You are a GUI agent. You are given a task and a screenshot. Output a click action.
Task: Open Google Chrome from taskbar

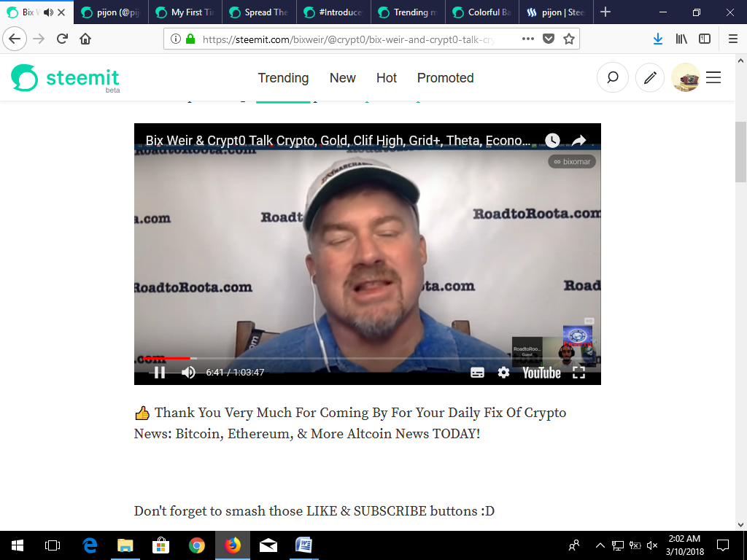click(197, 545)
